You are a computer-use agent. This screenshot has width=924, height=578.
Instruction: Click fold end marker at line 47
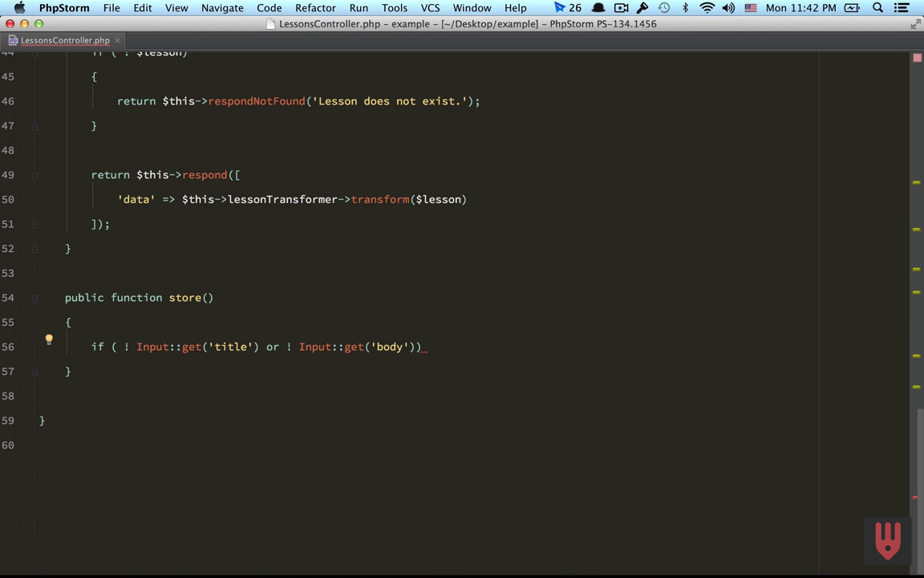coord(34,126)
